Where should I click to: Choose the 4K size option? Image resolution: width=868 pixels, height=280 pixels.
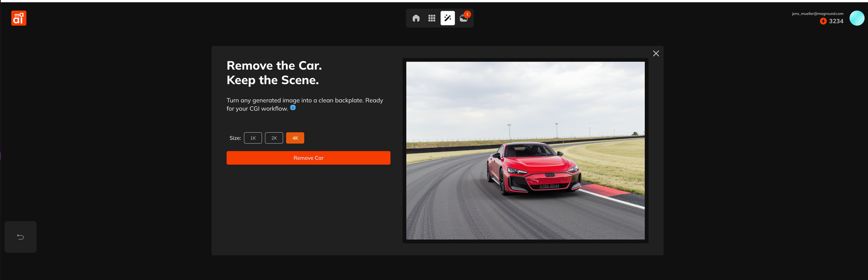pyautogui.click(x=295, y=138)
